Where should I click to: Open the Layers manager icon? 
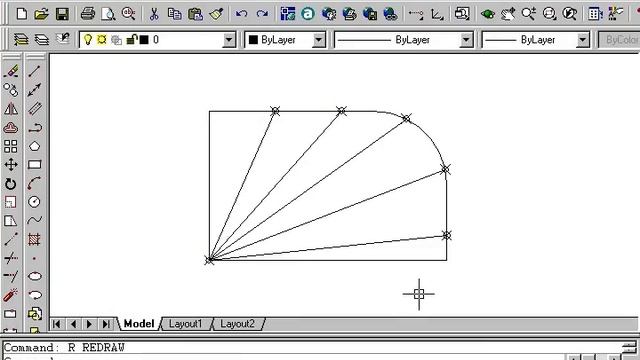coord(42,40)
